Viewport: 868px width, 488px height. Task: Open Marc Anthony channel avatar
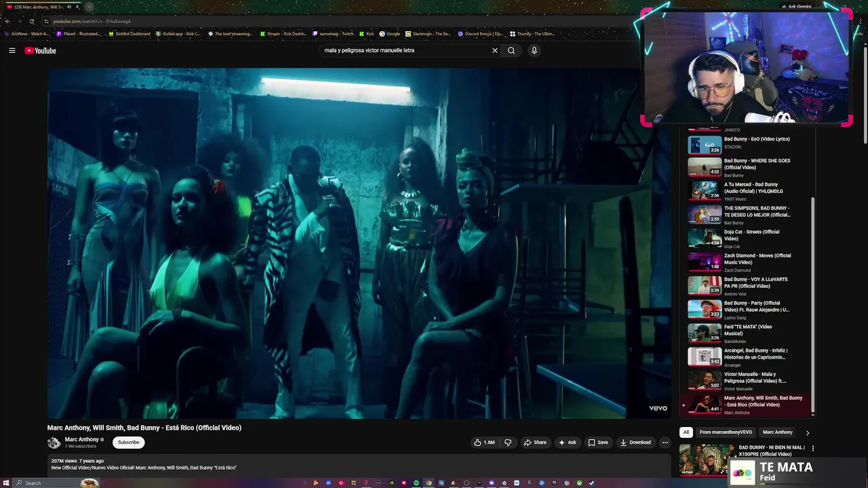[54, 443]
